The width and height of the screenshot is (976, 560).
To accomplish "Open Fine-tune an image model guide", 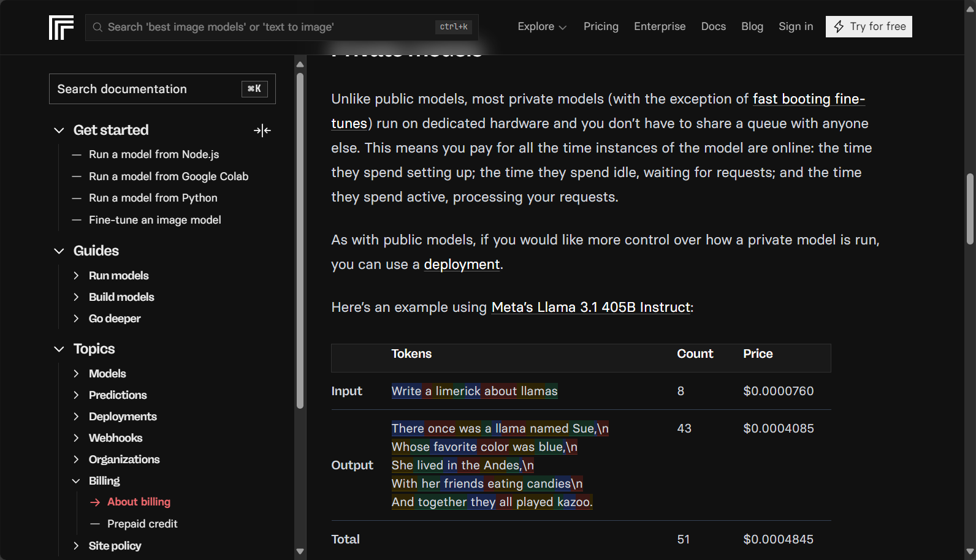I will click(x=155, y=220).
